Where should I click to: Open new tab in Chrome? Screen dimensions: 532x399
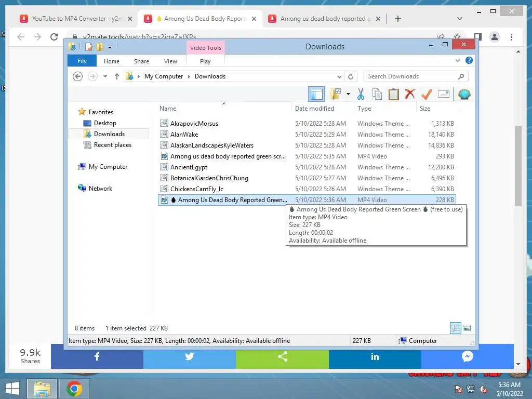click(397, 19)
